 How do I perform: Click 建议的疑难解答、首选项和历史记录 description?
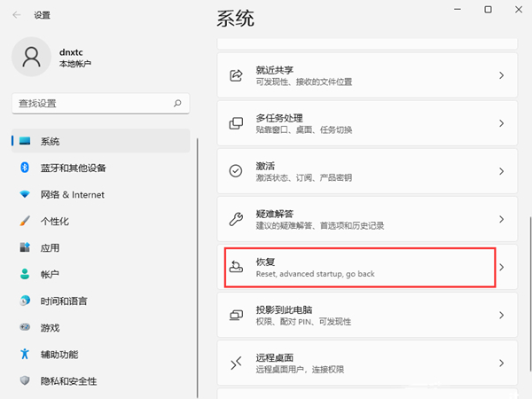click(320, 225)
